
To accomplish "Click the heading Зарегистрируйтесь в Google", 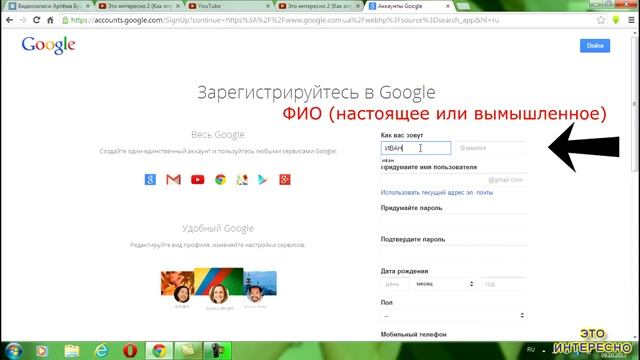I will [x=316, y=93].
